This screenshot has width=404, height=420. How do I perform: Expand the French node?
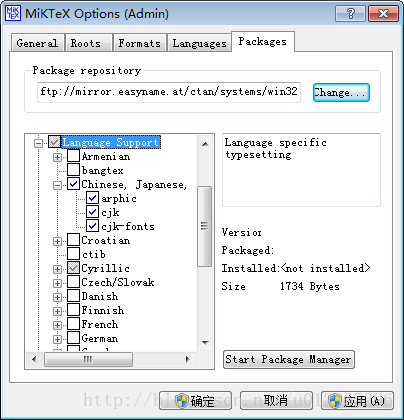point(57,325)
